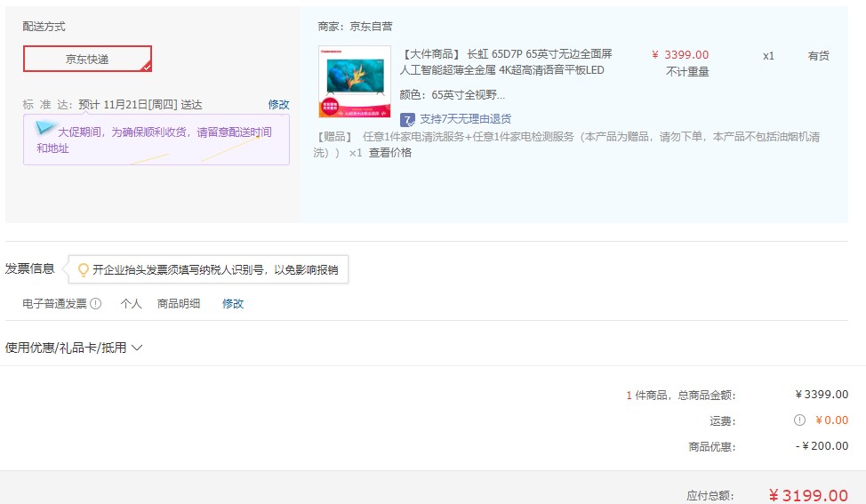Screen dimensions: 866x504
Task: Open the 长虹 TV product thumbnail
Action: tap(355, 82)
